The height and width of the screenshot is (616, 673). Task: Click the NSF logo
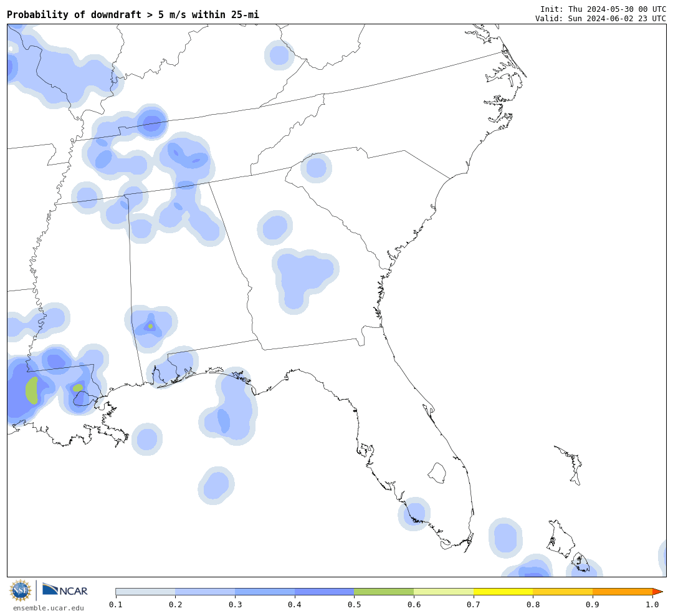click(20, 590)
